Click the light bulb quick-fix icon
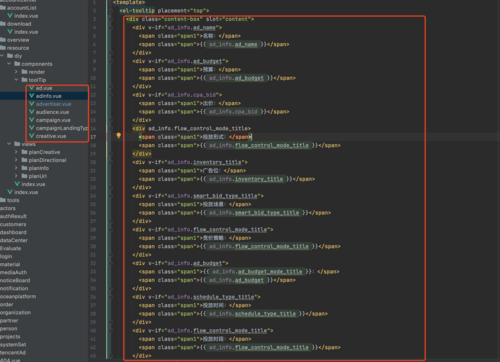500x362 pixels. (x=118, y=135)
